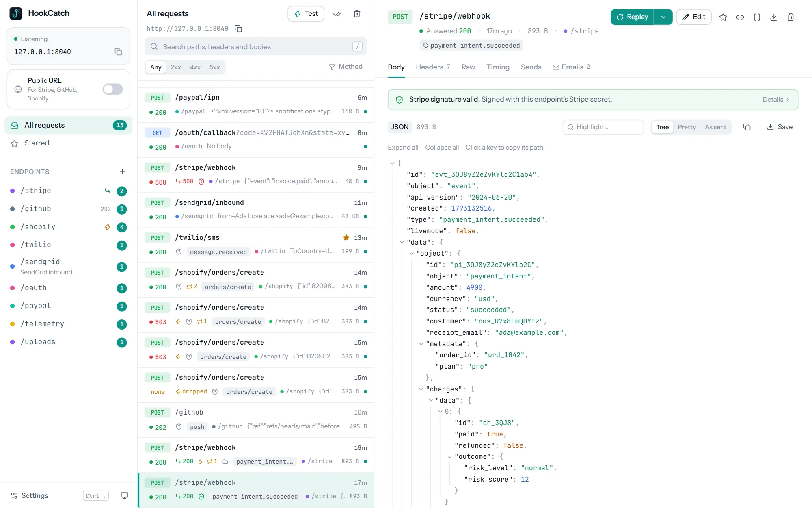Open the curly braces code snippet icon
The width and height of the screenshot is (812, 508).
click(x=757, y=17)
